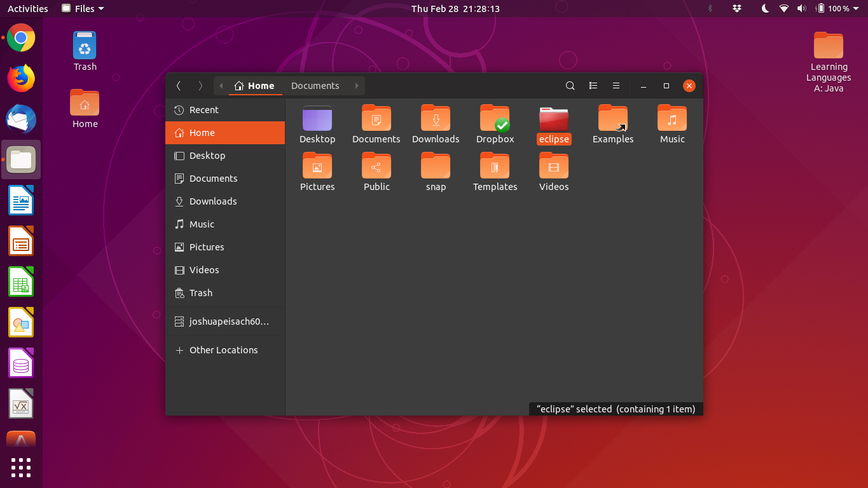
Task: Click Activities in the top bar
Action: 27,9
